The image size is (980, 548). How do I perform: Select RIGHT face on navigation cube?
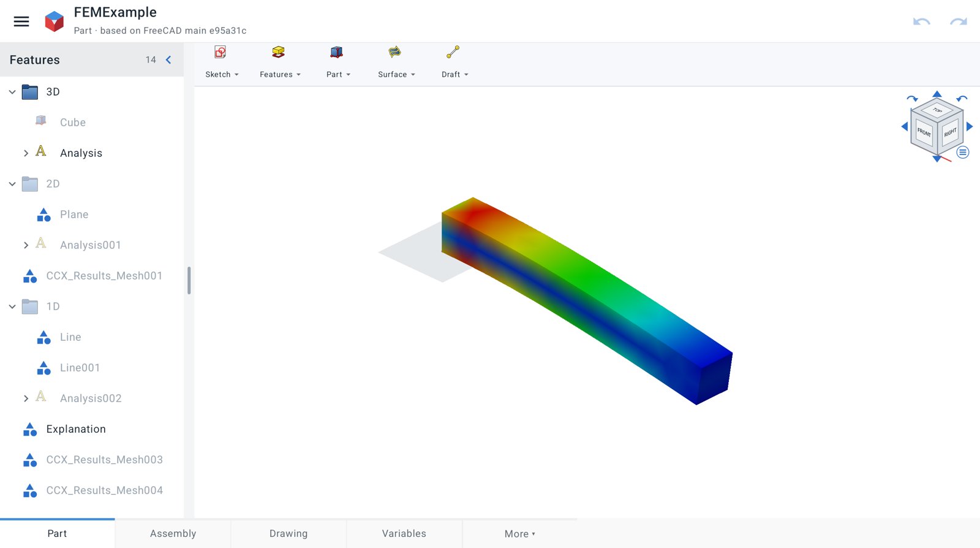point(950,132)
